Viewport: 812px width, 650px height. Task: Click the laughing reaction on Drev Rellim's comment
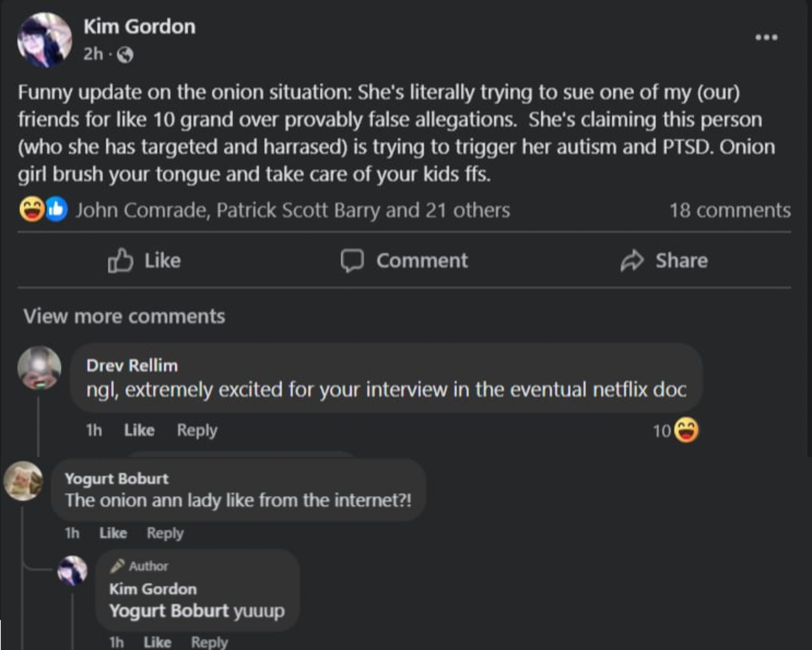click(x=686, y=430)
